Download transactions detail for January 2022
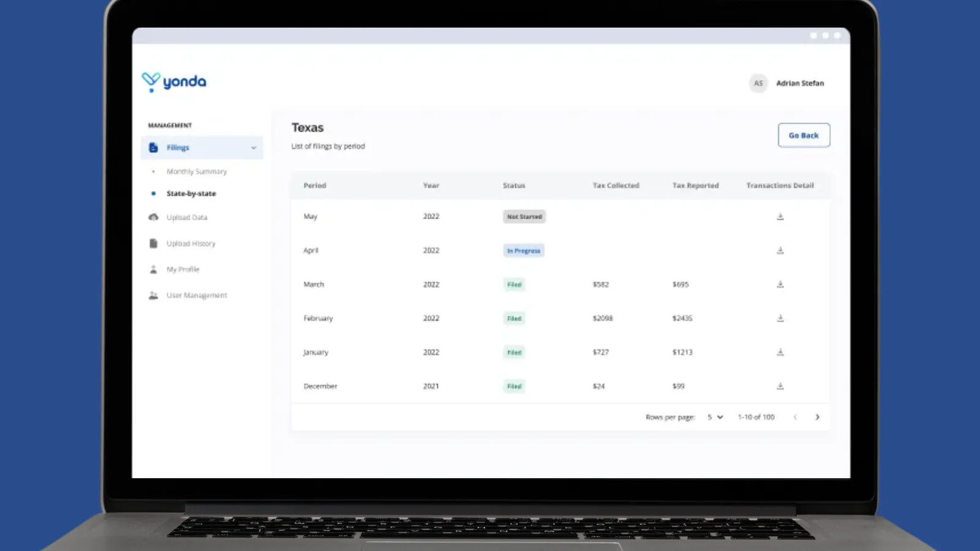Viewport: 980px width, 551px height. [x=780, y=352]
